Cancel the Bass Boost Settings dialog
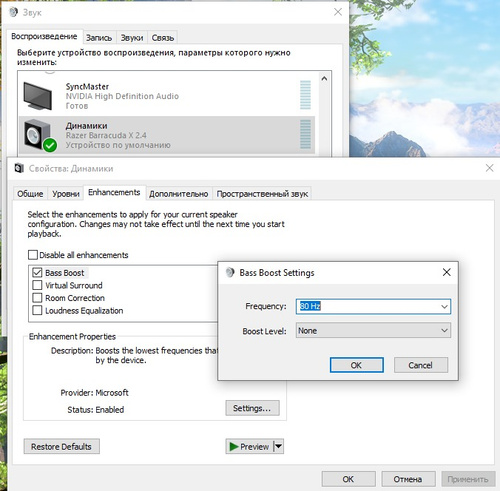Image resolution: width=500 pixels, height=491 pixels. click(421, 365)
